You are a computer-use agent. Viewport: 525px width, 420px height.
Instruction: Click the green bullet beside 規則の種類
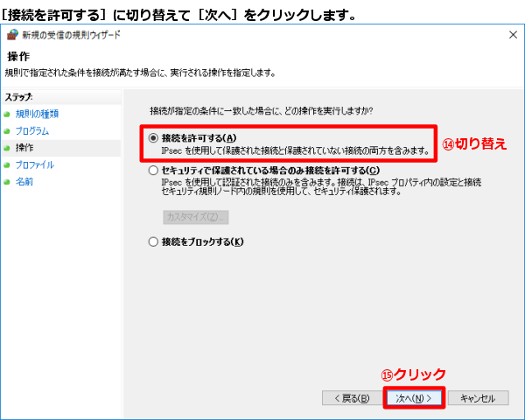7,115
